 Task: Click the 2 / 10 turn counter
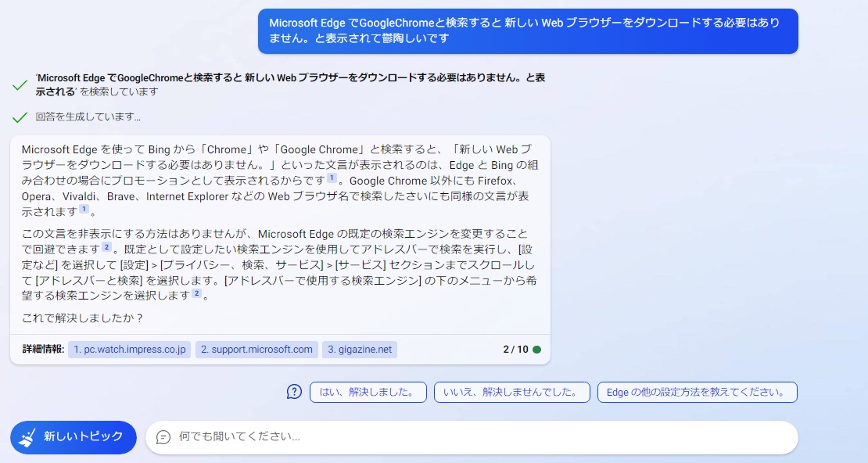click(515, 350)
